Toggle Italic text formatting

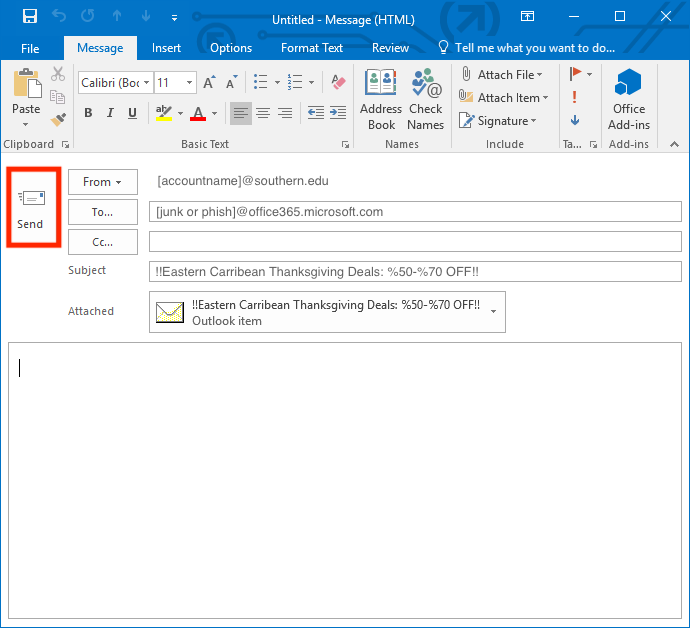[x=110, y=113]
